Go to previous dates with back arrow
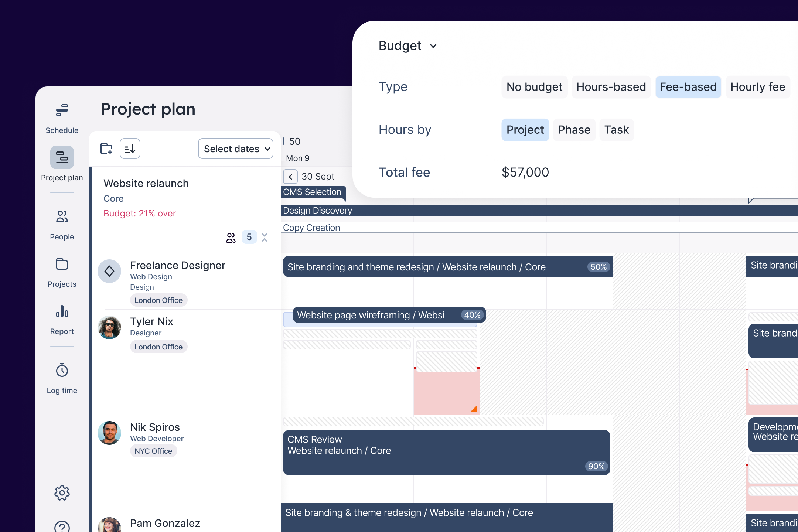798x532 pixels. 290,177
